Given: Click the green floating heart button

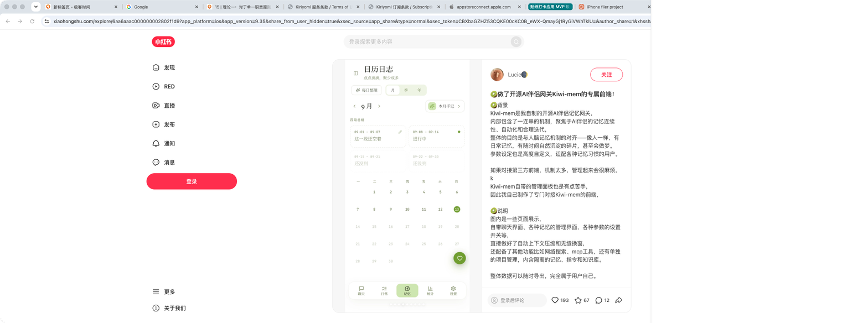Looking at the screenshot, I should pos(459,258).
